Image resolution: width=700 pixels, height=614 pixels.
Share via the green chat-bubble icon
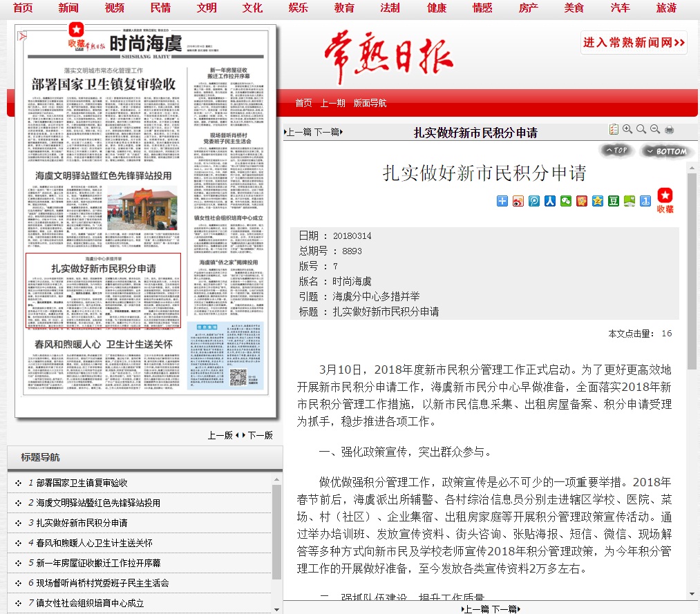click(x=630, y=201)
